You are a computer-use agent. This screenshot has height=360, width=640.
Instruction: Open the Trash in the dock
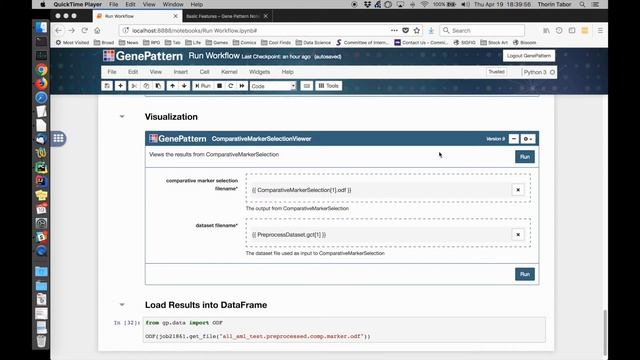coord(41,340)
